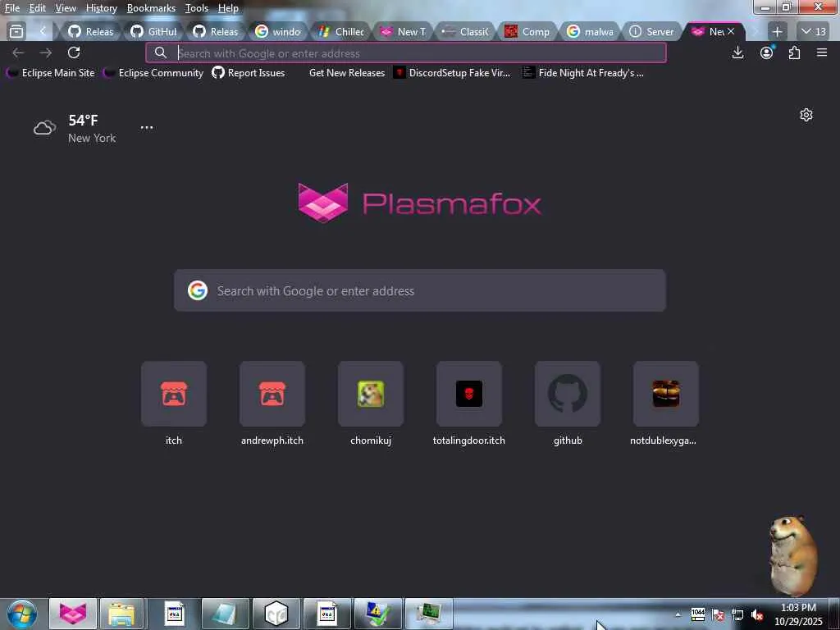The height and width of the screenshot is (630, 840).
Task: Open the weather widget options menu
Action: 147,127
